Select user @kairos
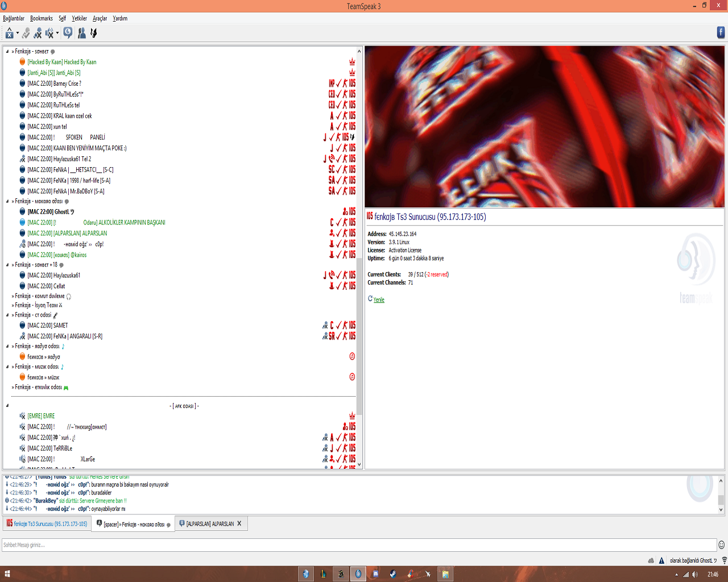728x582 pixels. 57,255
